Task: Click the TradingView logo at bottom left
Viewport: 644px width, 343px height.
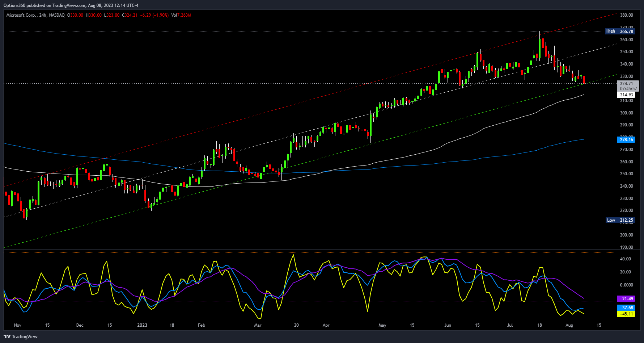Action: pos(21,336)
